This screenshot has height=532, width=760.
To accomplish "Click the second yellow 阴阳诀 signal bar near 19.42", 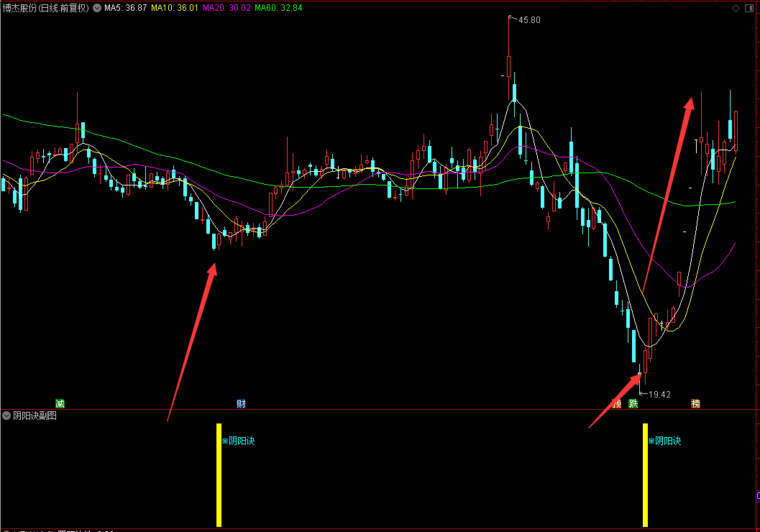I will [x=645, y=474].
